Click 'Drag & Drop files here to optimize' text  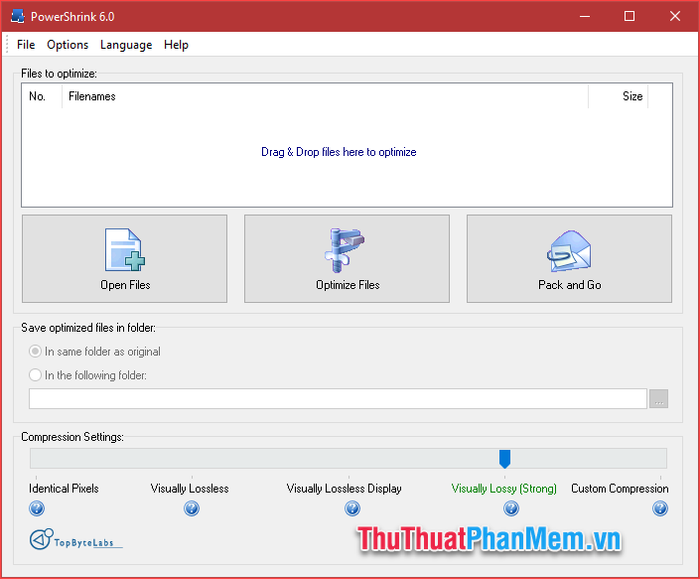[x=338, y=152]
